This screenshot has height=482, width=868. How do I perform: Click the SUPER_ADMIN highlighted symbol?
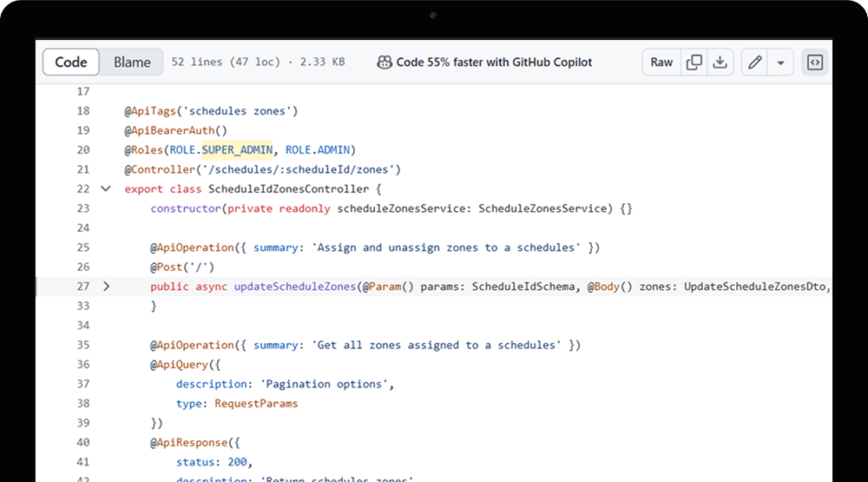[237, 150]
